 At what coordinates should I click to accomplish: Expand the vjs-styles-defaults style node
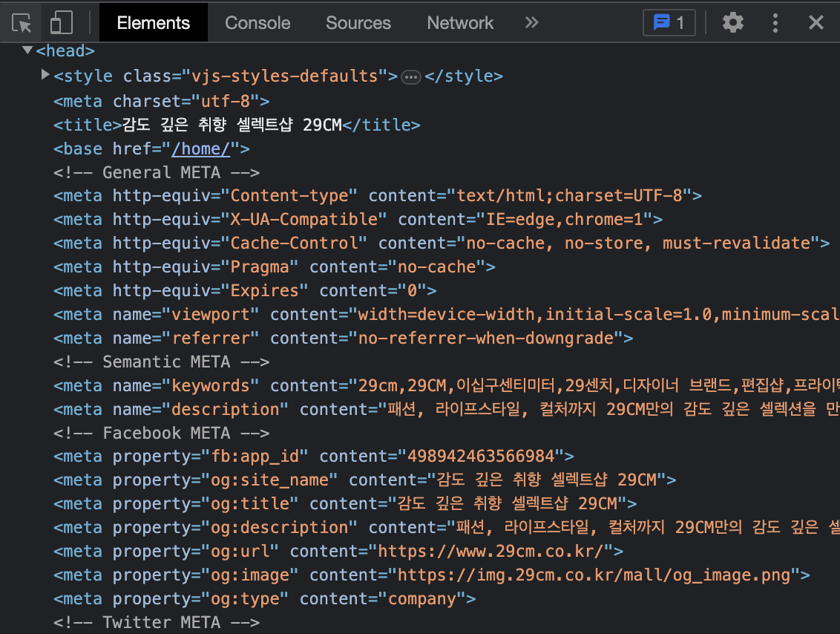[x=45, y=74]
